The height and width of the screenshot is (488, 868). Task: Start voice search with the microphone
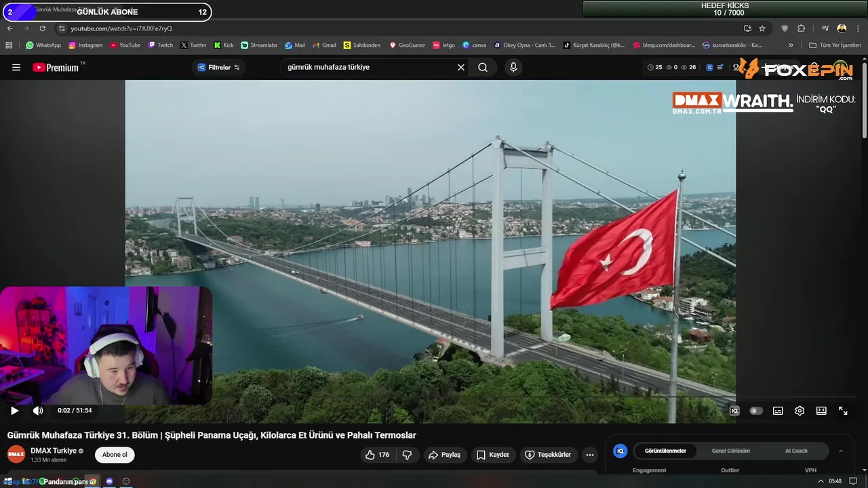click(x=513, y=67)
